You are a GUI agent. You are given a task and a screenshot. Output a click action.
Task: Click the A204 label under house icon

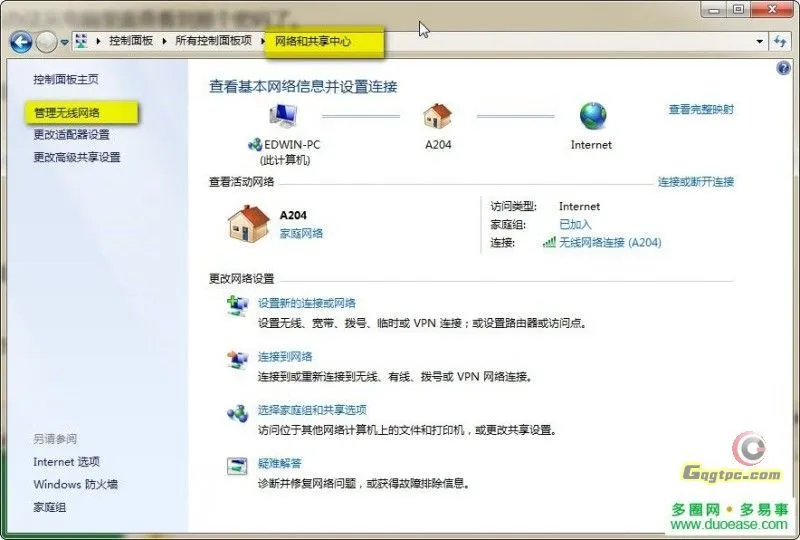pos(438,145)
